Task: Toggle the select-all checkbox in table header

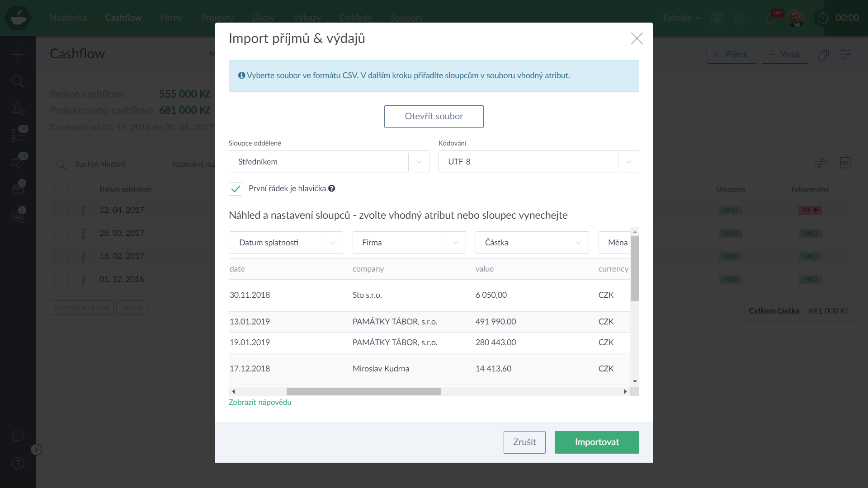Action: point(61,188)
